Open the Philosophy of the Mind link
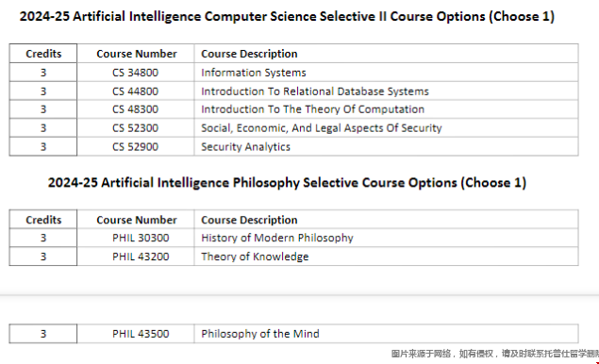This screenshot has width=599, height=364. point(260,334)
